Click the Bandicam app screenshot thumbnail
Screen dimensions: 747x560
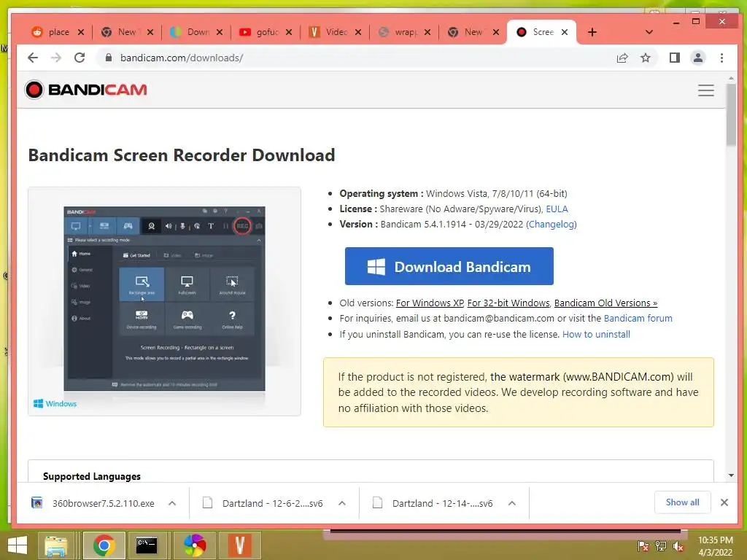[x=164, y=298]
